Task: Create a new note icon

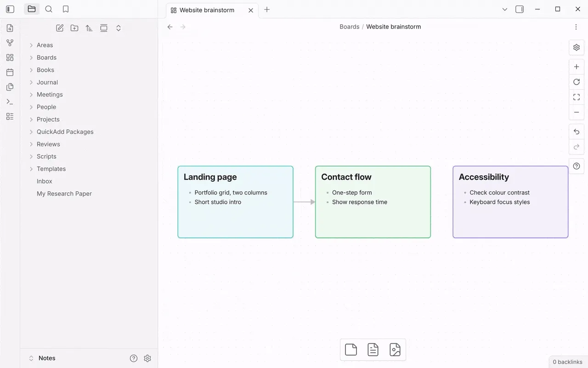Action: (60, 28)
